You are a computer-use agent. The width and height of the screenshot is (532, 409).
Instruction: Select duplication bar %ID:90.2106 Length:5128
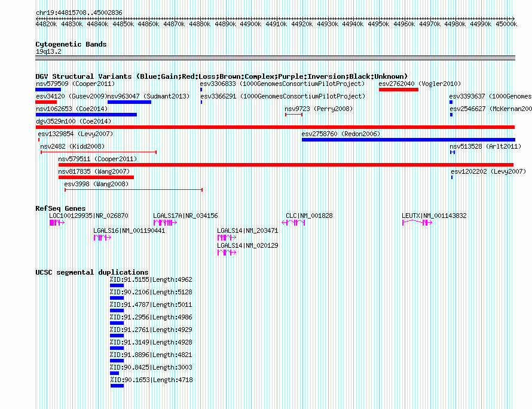tap(117, 298)
